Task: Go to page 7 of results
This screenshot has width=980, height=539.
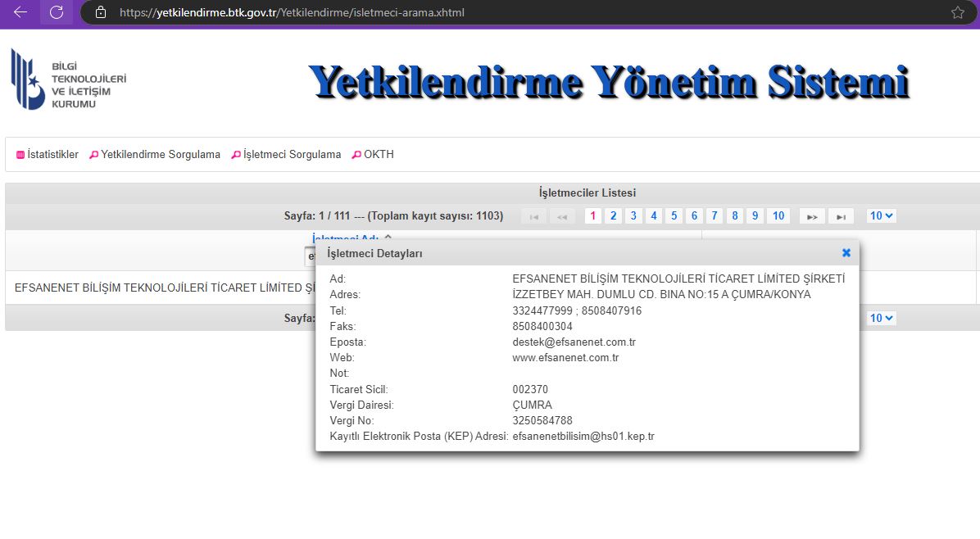Action: point(715,216)
